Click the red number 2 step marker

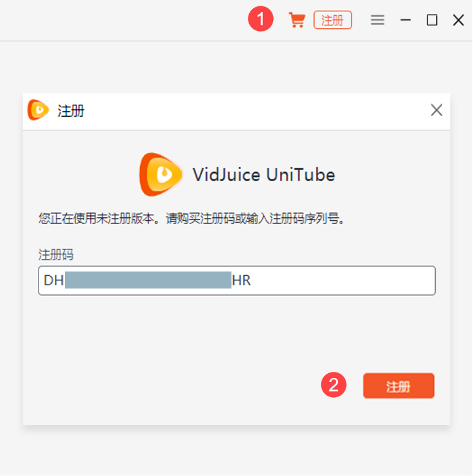click(x=334, y=385)
